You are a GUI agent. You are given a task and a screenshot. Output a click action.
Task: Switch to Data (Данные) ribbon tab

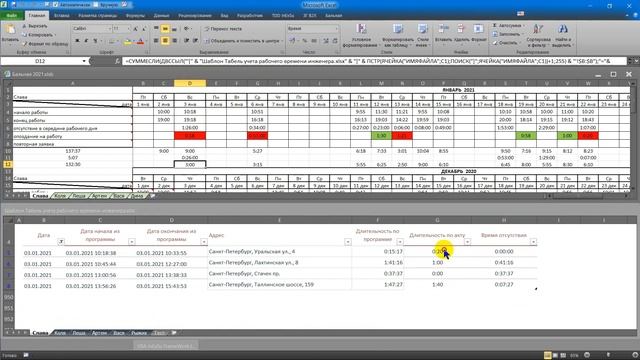click(161, 16)
